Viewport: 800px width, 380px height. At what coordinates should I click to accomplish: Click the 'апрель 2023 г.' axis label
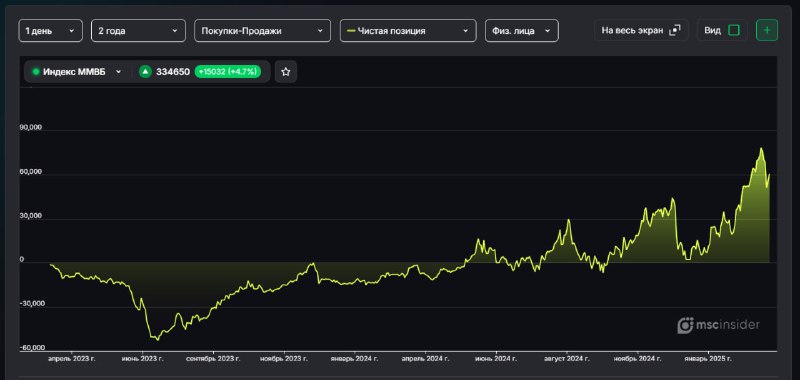72,359
